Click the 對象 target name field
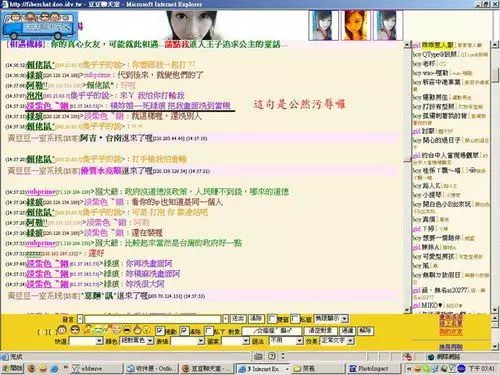The image size is (500, 375). 272,331
